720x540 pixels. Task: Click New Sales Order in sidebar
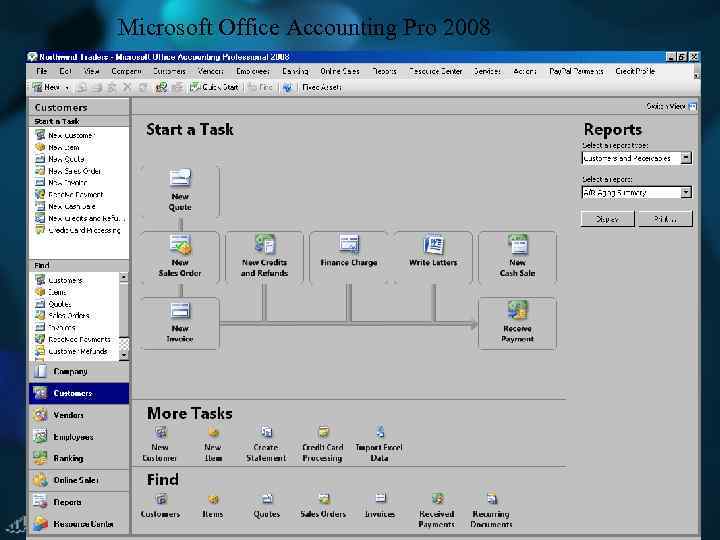tap(68, 171)
